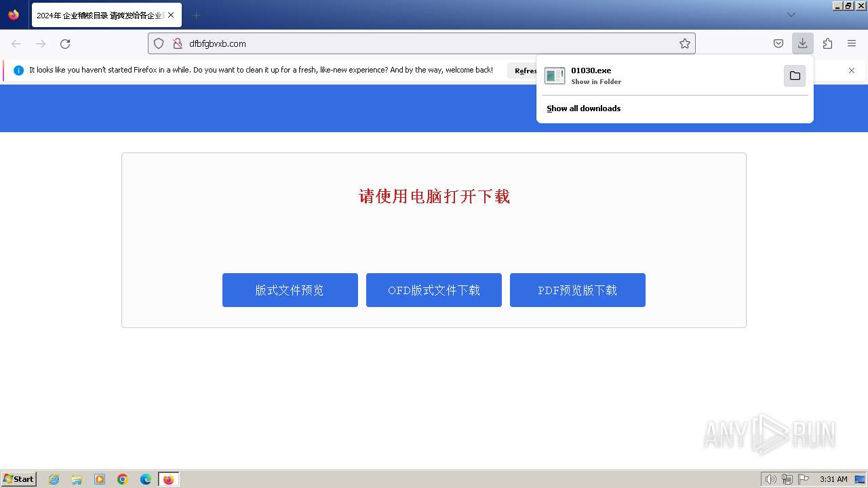
Task: Launch Microsoft Edge from taskbar
Action: (146, 479)
